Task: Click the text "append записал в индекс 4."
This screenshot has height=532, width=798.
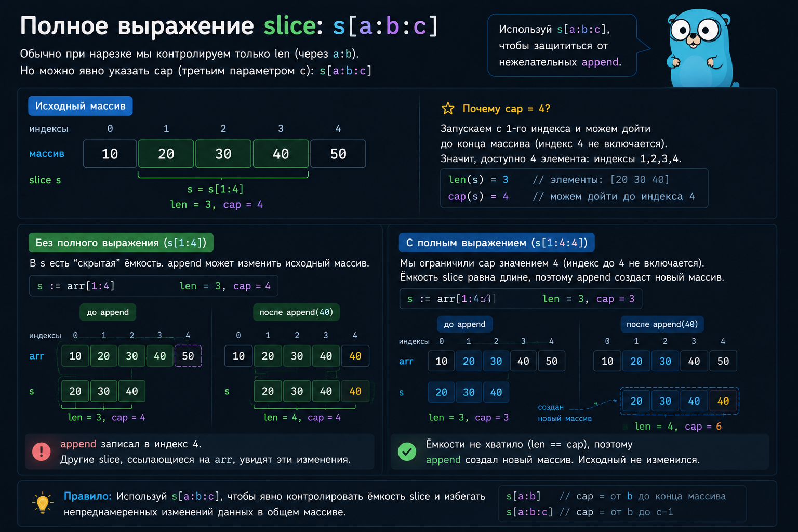Action: [131, 444]
